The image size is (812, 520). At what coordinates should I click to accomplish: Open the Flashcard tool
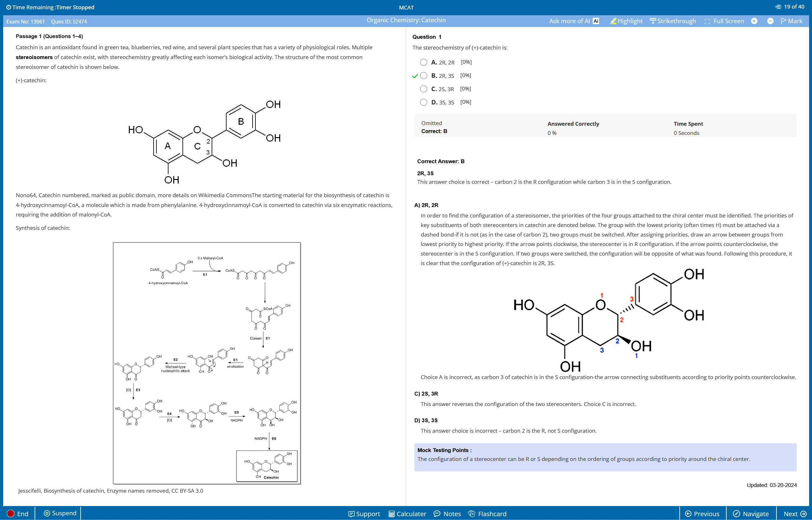[487, 514]
